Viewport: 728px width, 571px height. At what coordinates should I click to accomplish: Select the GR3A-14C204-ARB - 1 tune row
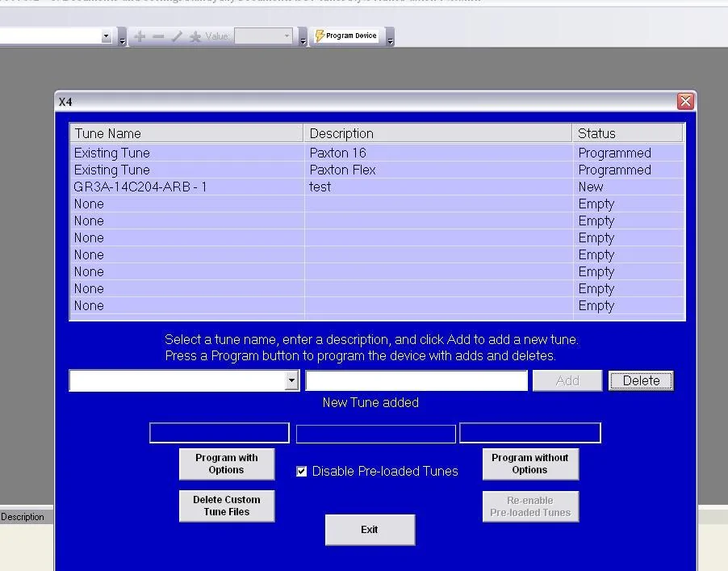coord(377,187)
